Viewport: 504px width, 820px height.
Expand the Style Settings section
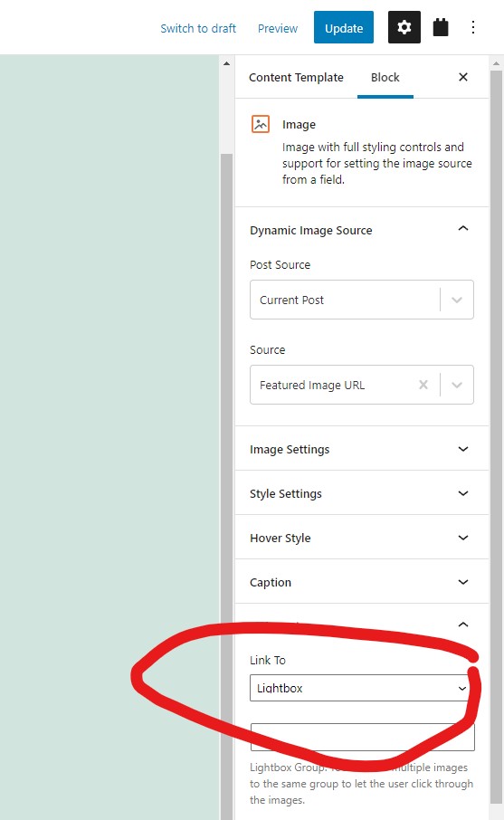(362, 493)
